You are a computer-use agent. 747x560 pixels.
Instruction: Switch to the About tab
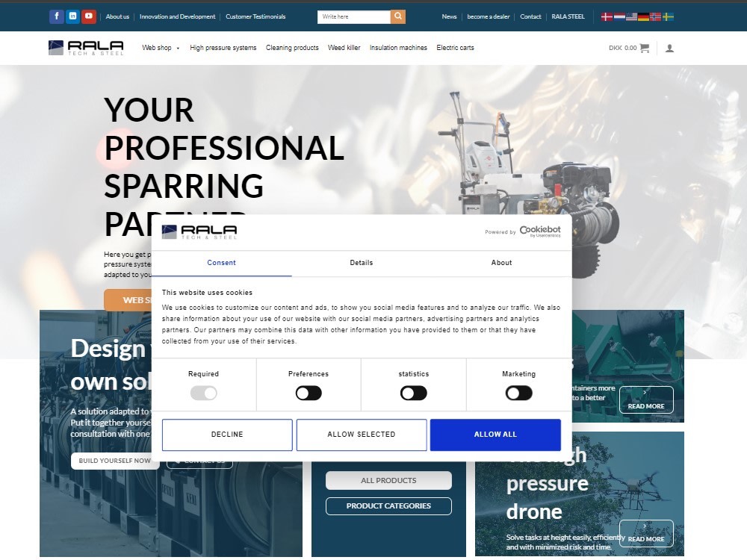pos(502,263)
